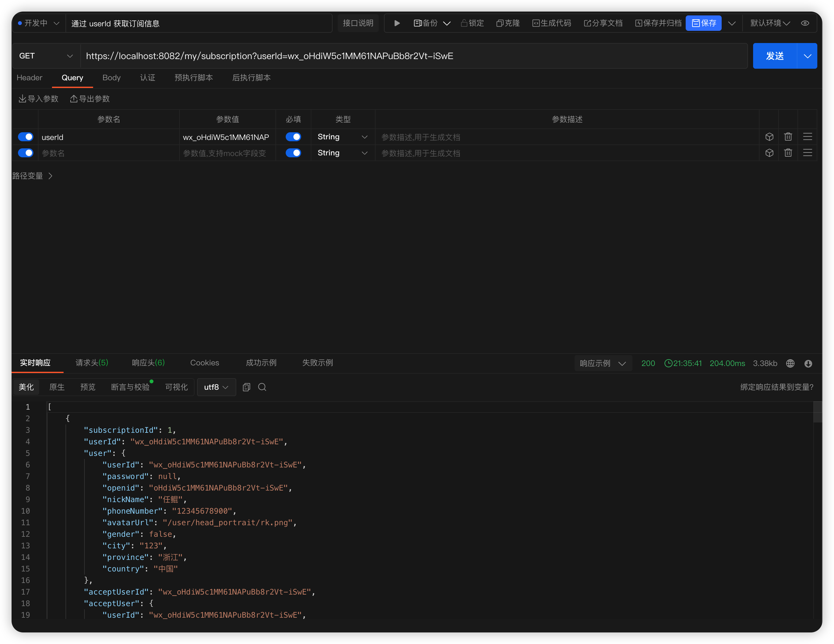Click the reorder handle in empty parameter row
834x644 pixels.
[x=807, y=153]
